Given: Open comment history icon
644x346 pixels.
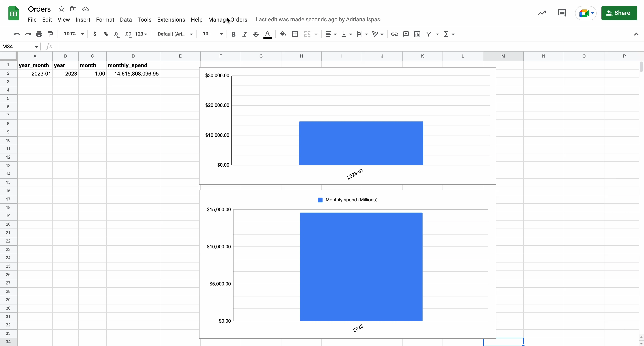Looking at the screenshot, I should tap(562, 13).
